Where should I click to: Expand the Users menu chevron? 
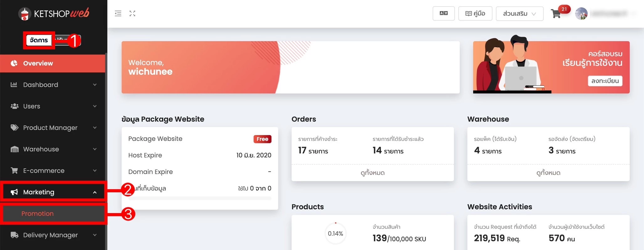[95, 106]
